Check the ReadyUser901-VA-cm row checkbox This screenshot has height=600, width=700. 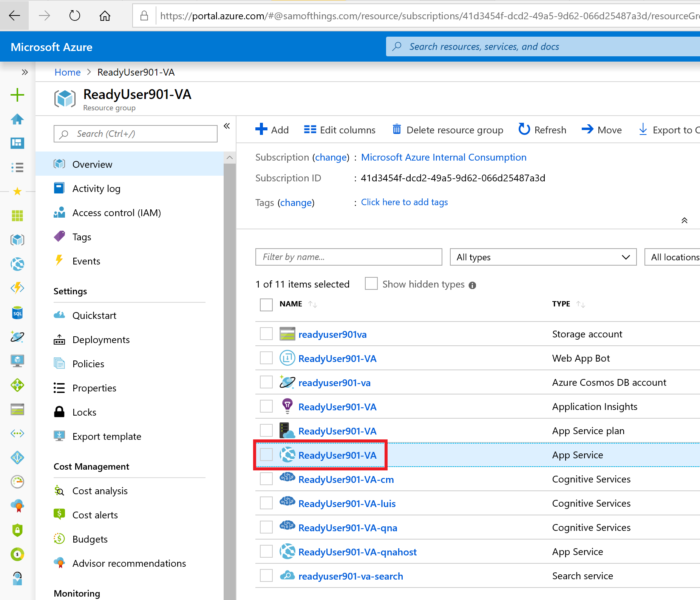pos(266,479)
